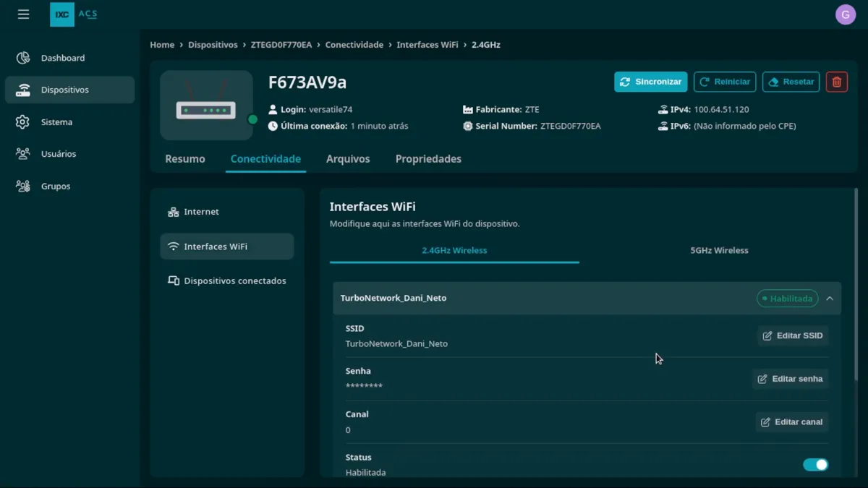Switch to the Arquivos tab
868x488 pixels.
[348, 159]
